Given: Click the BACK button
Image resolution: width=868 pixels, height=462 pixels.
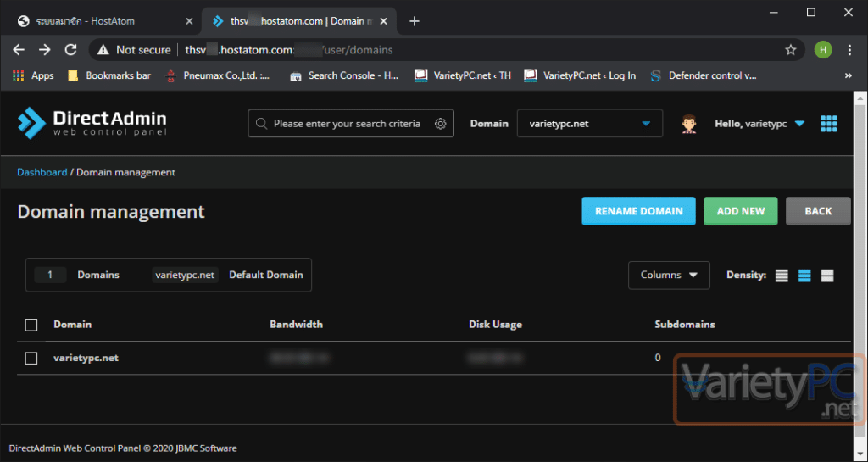Looking at the screenshot, I should point(818,211).
